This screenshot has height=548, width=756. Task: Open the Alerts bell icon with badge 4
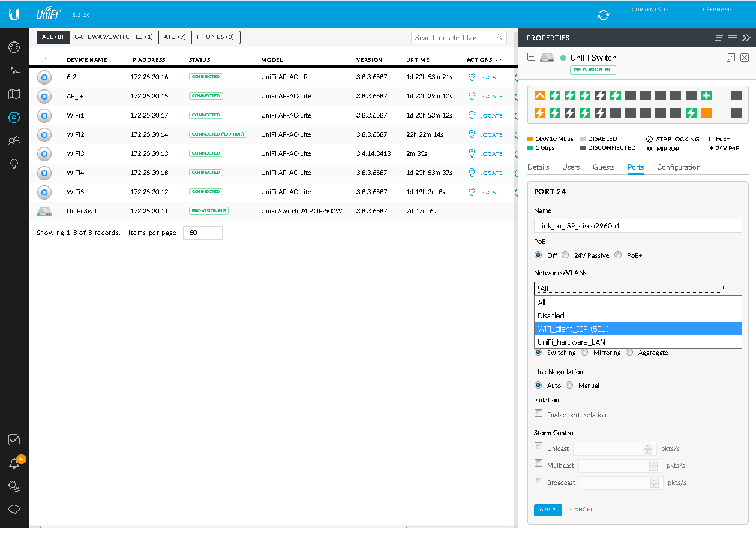coord(14,463)
